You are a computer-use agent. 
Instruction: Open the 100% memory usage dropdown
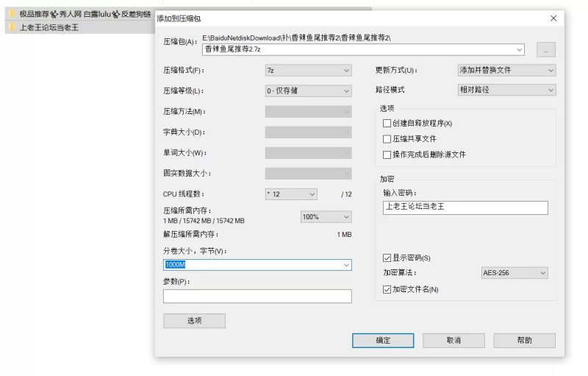[x=326, y=216]
